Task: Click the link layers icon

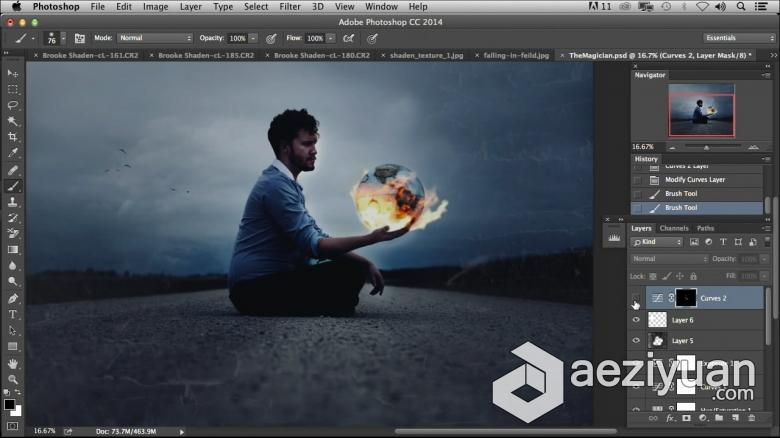Action: [653, 418]
